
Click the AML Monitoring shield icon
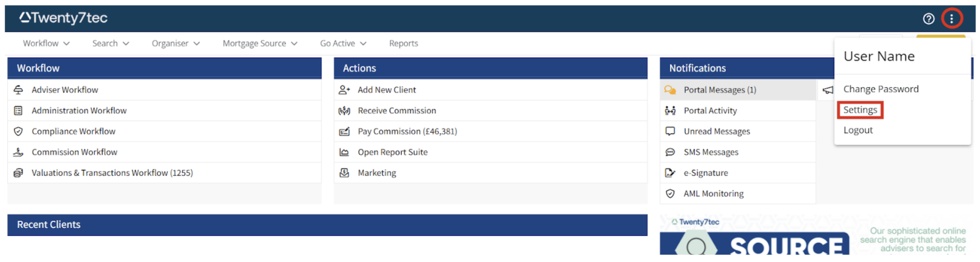pos(670,194)
